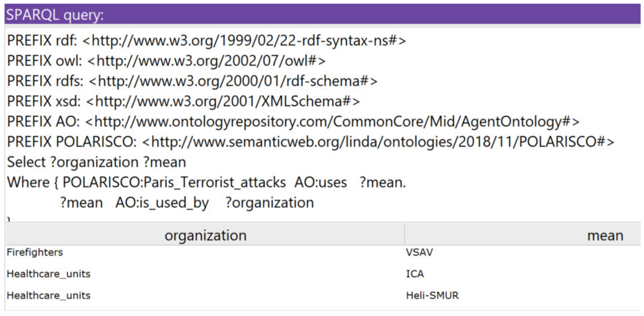Click the PREFIX POLARISCO: namespace line
This screenshot has width=644, height=316.
click(310, 142)
